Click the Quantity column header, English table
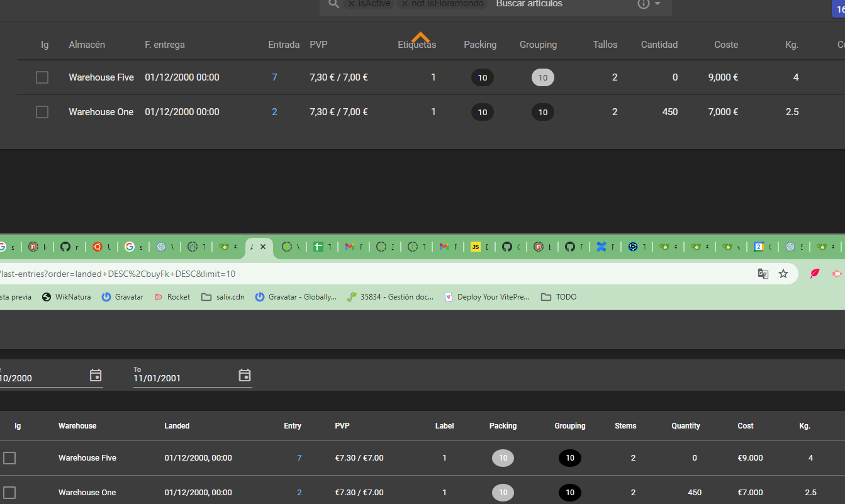845x504 pixels. pos(686,426)
